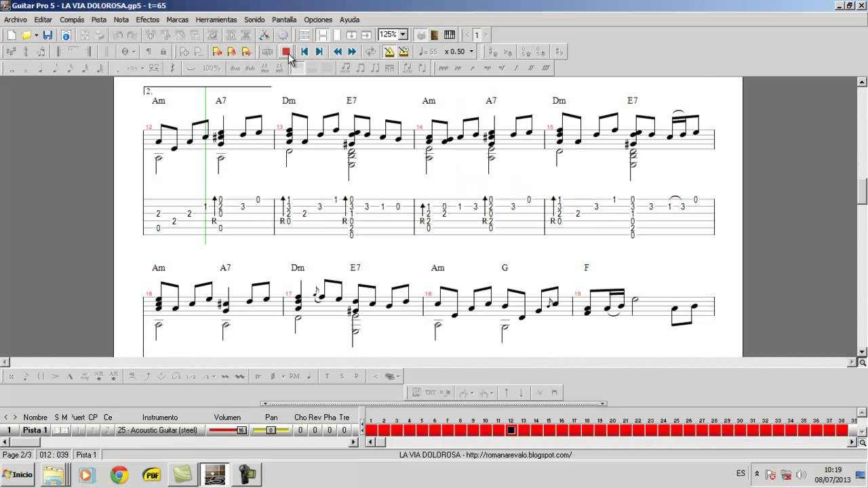Viewport: 868px width, 488px height.
Task: Toggle mute on Pista 1
Action: coord(65,430)
